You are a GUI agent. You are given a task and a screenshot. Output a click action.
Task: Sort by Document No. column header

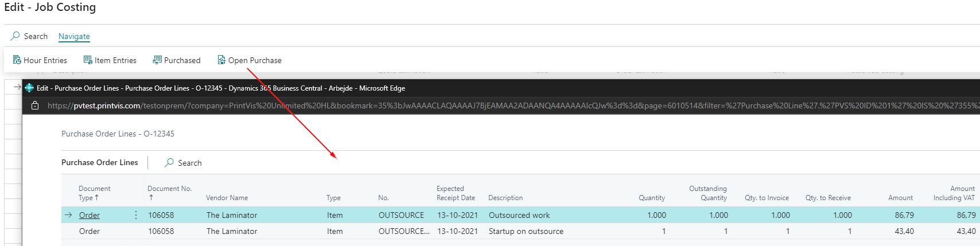(169, 193)
